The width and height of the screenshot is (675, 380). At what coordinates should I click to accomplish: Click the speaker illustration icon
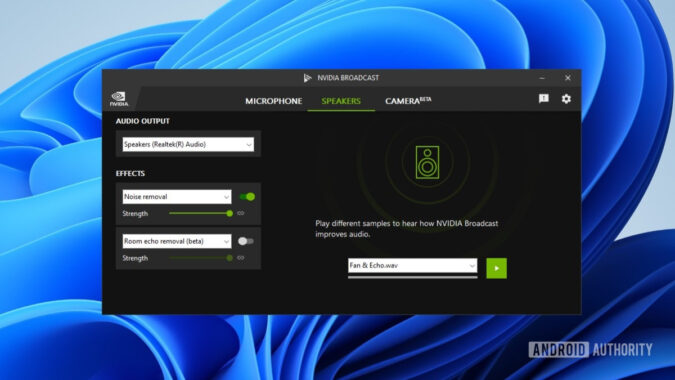(427, 162)
